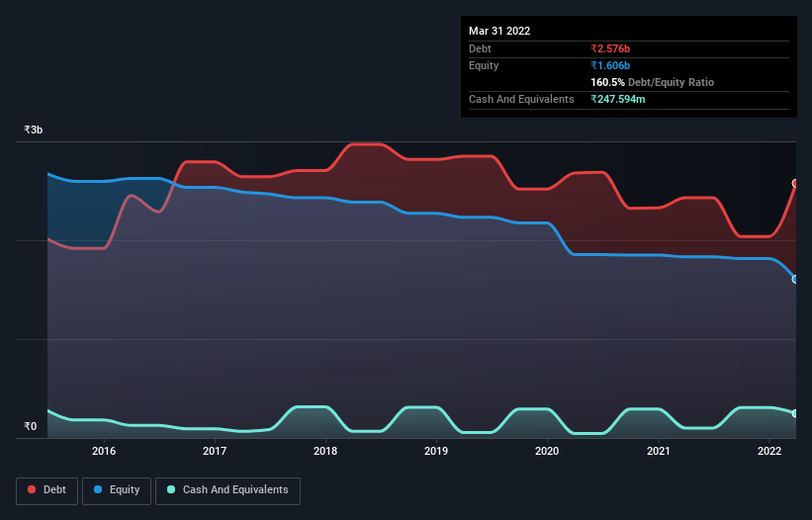Click the Mar 31 2022 tooltip date
Viewport: 812px width, 520px height.
pyautogui.click(x=499, y=31)
